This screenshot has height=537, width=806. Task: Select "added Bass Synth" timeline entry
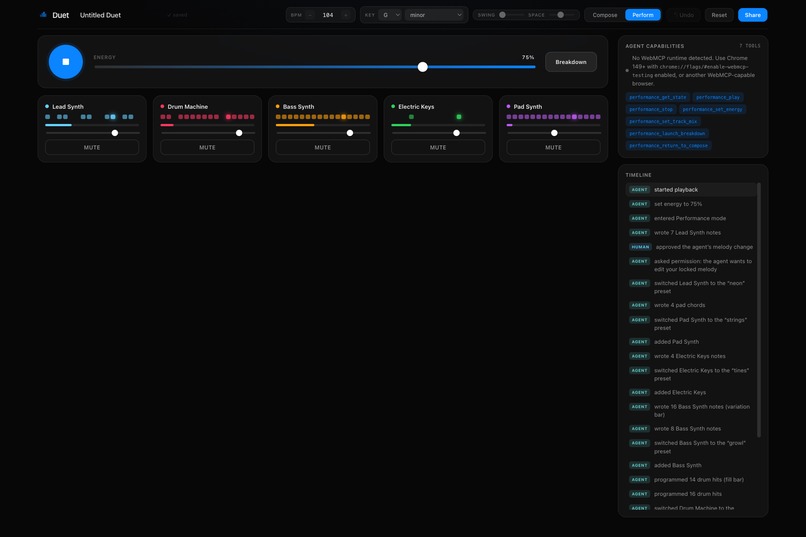pos(691,466)
